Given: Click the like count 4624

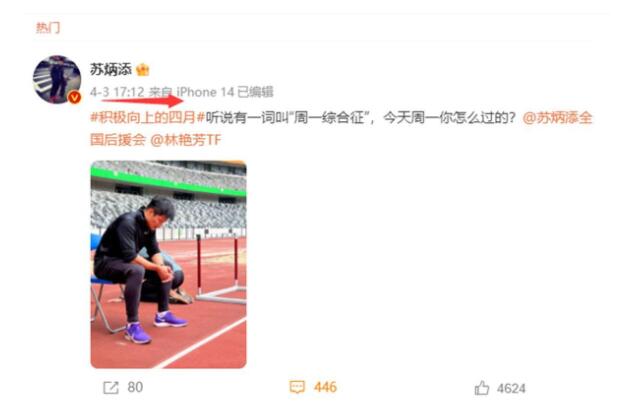Looking at the screenshot, I should coord(511,388).
